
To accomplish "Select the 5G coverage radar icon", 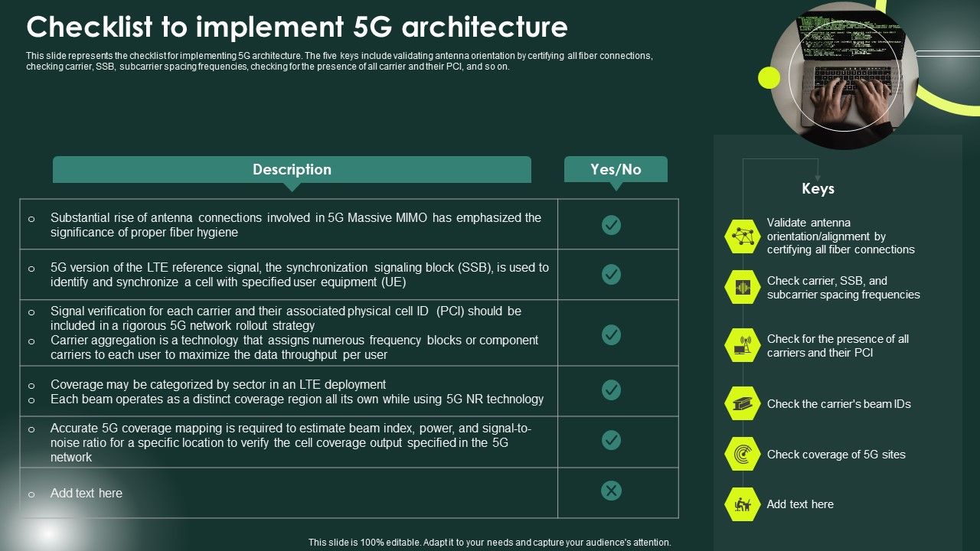I will click(741, 454).
